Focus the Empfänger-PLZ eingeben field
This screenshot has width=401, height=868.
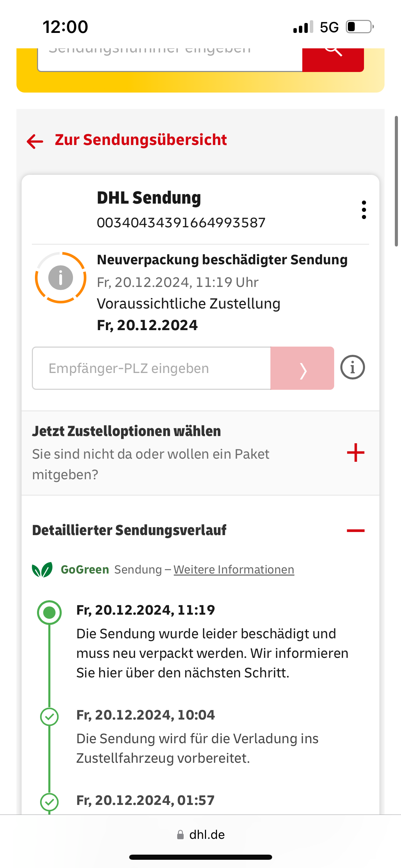pyautogui.click(x=151, y=368)
